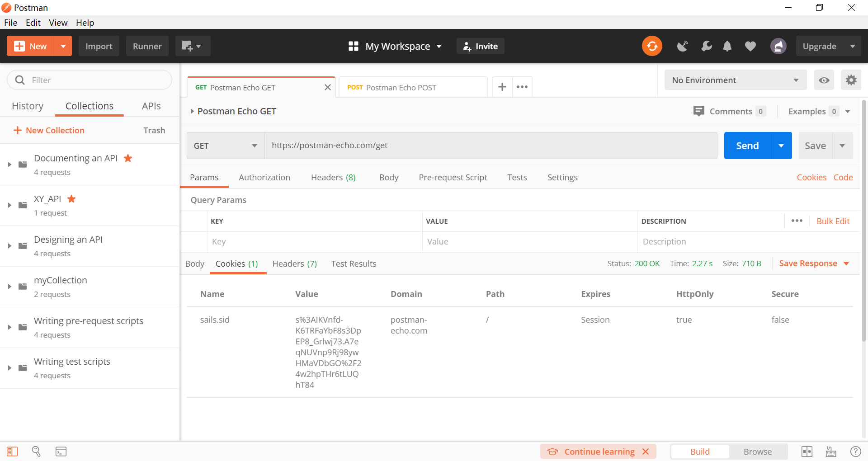Expand Writing test scripts collection
The height and width of the screenshot is (461, 868).
(x=9, y=368)
